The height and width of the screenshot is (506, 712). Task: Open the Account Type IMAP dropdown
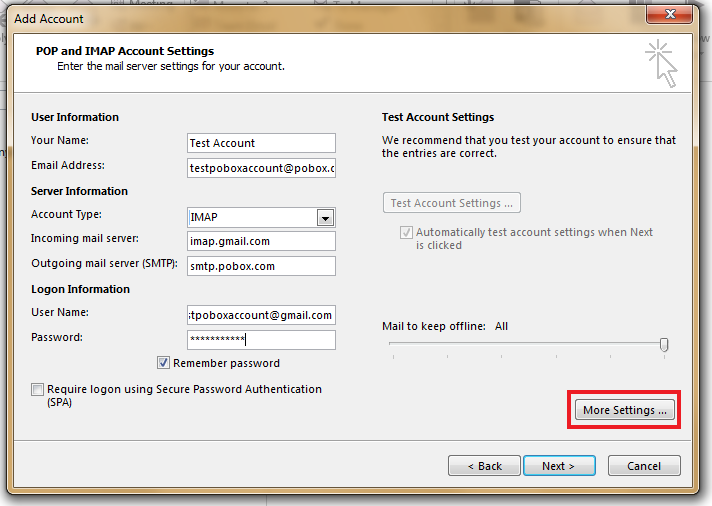(x=261, y=218)
